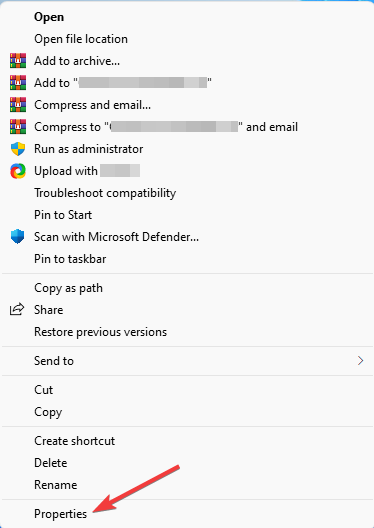
Task: Choose Open file location
Action: click(x=81, y=39)
